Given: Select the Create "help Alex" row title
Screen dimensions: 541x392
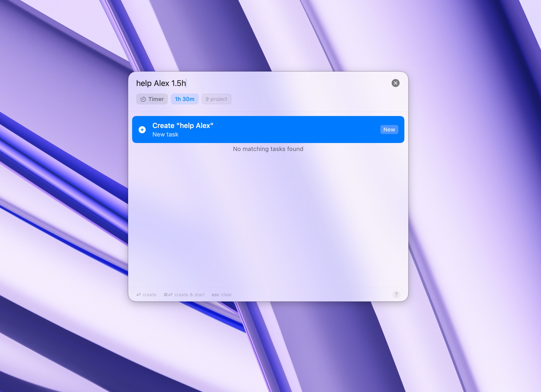Looking at the screenshot, I should click(183, 125).
